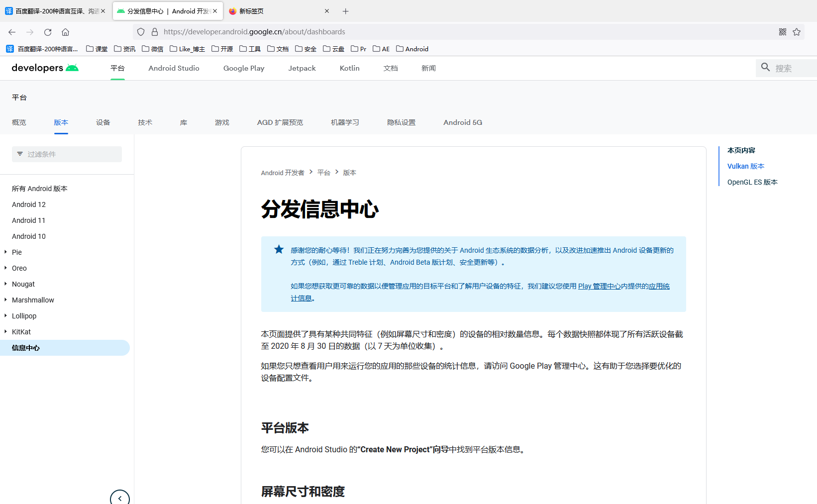Click the search magnifier icon
Image resolution: width=817 pixels, height=504 pixels.
point(766,67)
